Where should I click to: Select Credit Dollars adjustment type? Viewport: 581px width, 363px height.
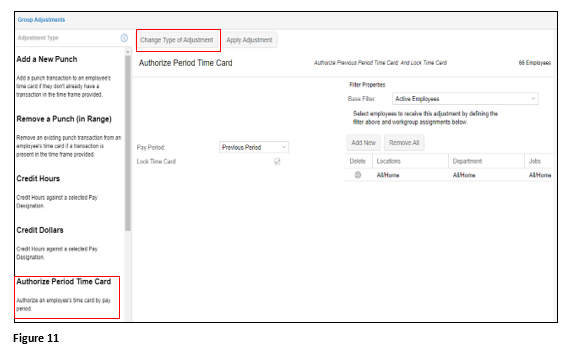(40, 230)
